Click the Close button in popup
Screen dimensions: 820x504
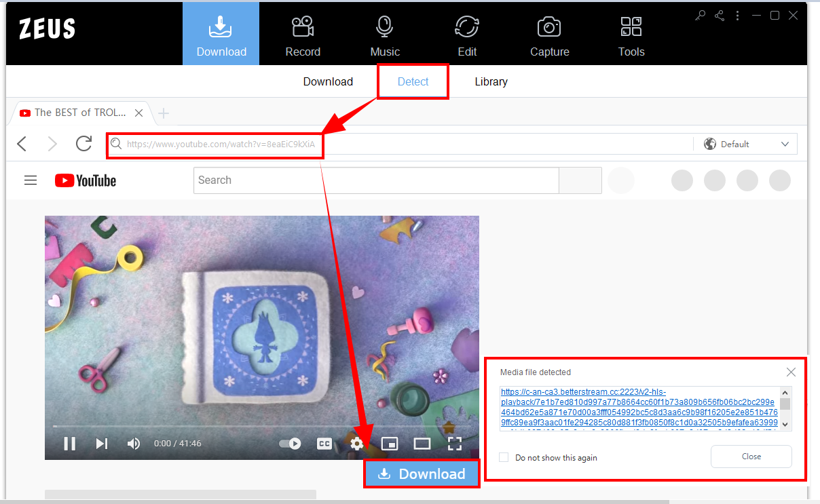751,457
